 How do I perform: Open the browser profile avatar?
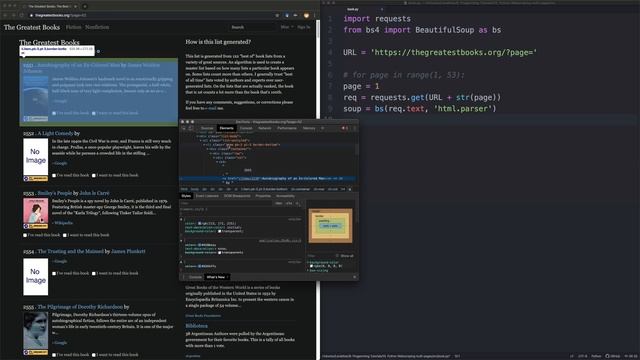tap(306, 16)
